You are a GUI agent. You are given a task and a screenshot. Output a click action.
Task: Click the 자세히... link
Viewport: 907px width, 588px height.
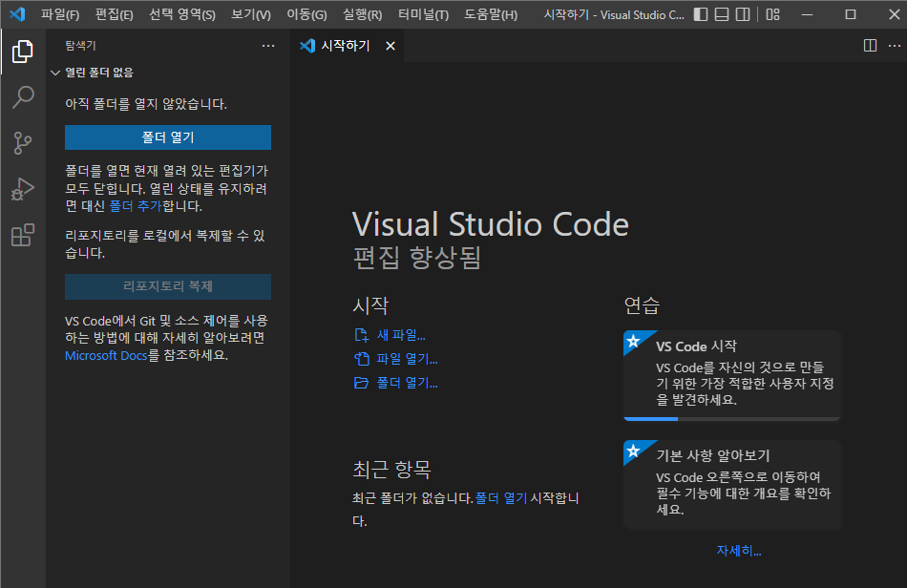(739, 551)
